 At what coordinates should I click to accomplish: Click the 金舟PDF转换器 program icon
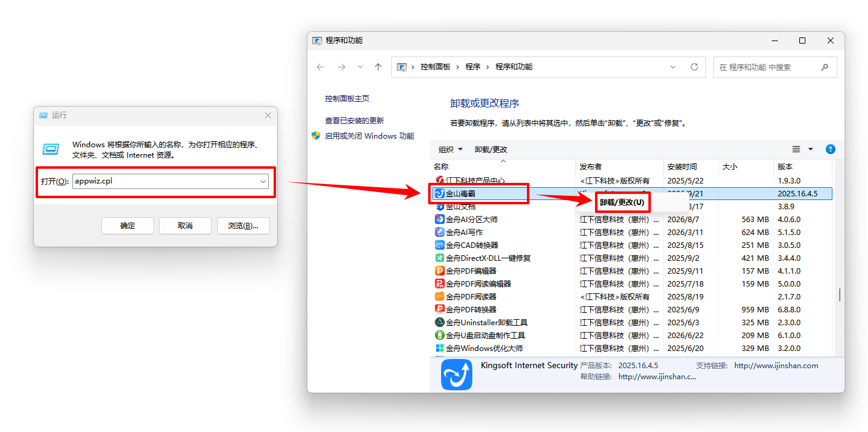(439, 309)
